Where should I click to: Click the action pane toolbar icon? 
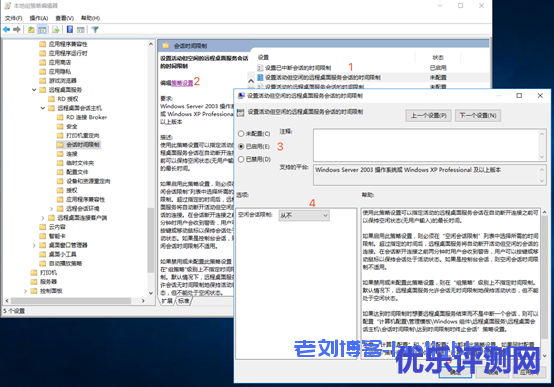pos(81,30)
